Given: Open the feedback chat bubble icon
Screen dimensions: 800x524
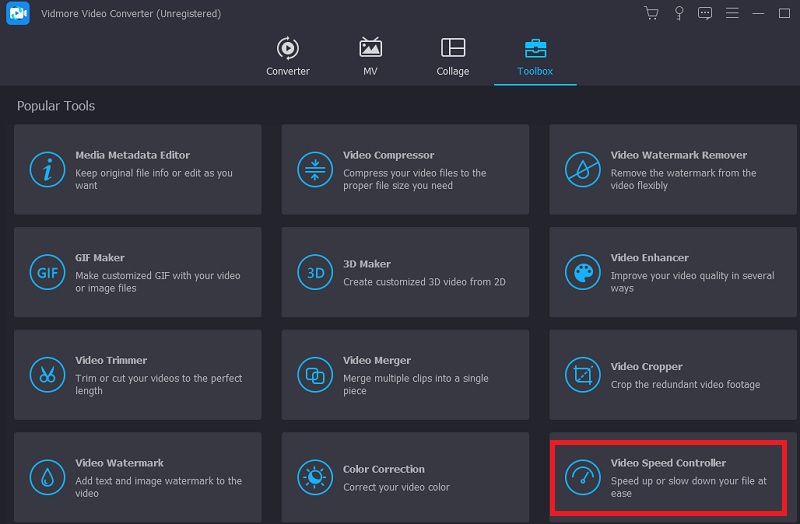Looking at the screenshot, I should 705,13.
